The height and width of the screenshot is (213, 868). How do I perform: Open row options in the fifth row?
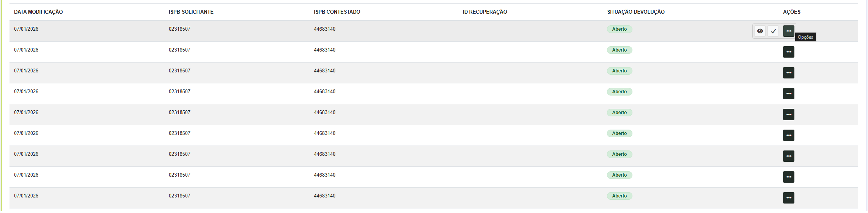pos(788,114)
